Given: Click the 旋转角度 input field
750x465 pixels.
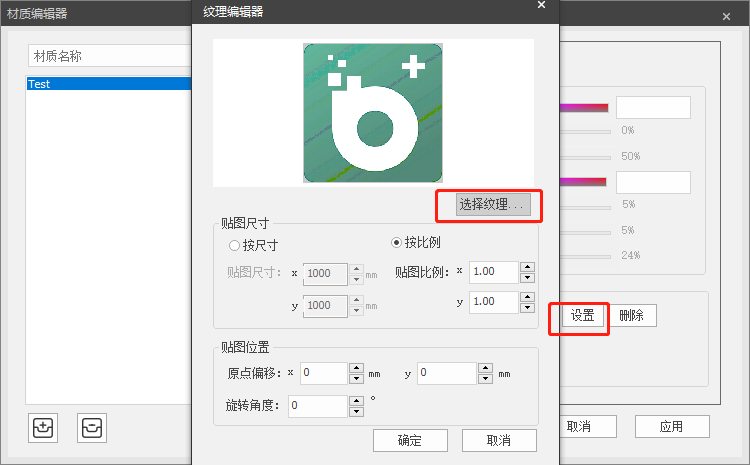Looking at the screenshot, I should coord(318,406).
